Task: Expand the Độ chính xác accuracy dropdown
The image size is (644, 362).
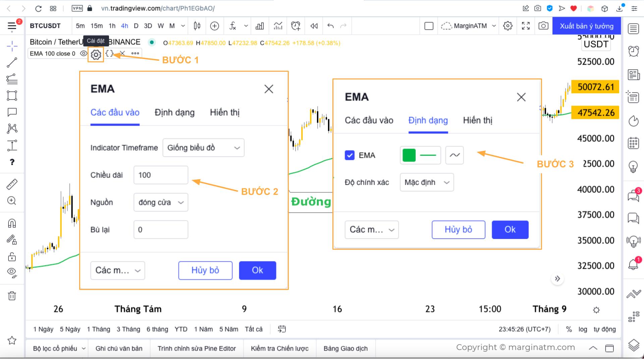Action: click(x=426, y=182)
